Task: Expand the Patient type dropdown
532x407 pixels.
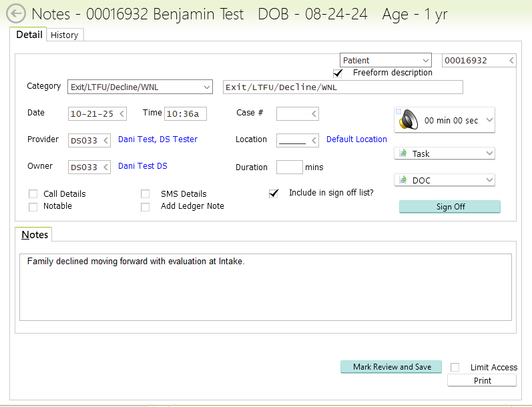Action: click(x=425, y=61)
